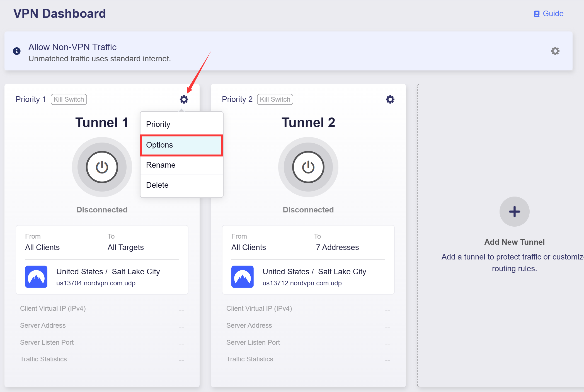Click Tunnel 1 All Clients value

click(42, 248)
